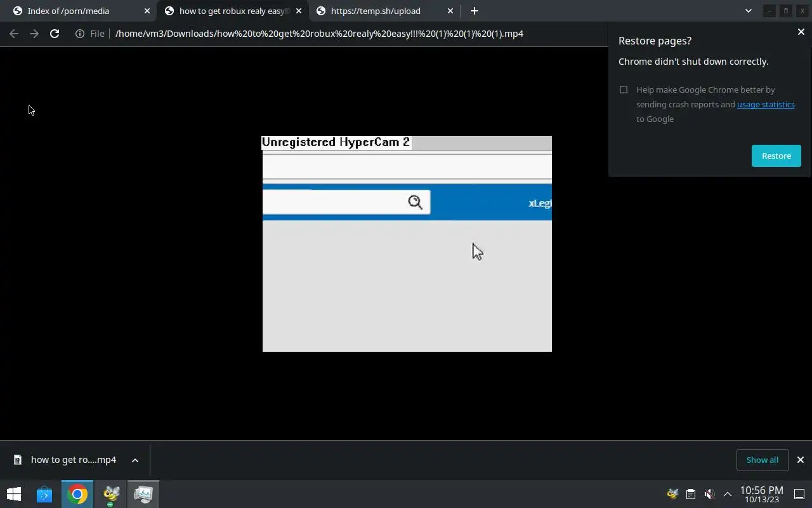Close the 'Index of' tab
This screenshot has width=812, height=508.
coord(147,11)
